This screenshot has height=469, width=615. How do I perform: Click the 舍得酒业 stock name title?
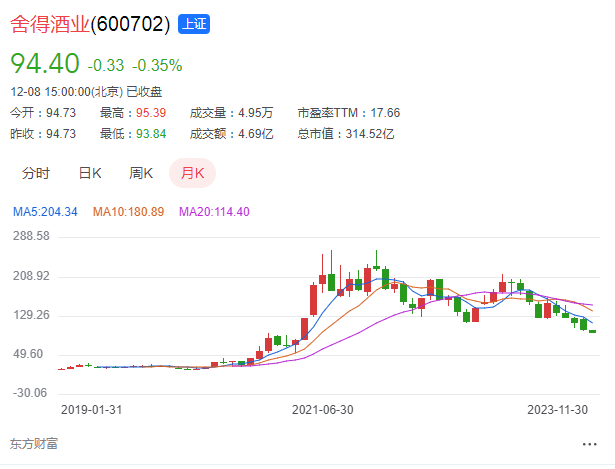[50, 24]
